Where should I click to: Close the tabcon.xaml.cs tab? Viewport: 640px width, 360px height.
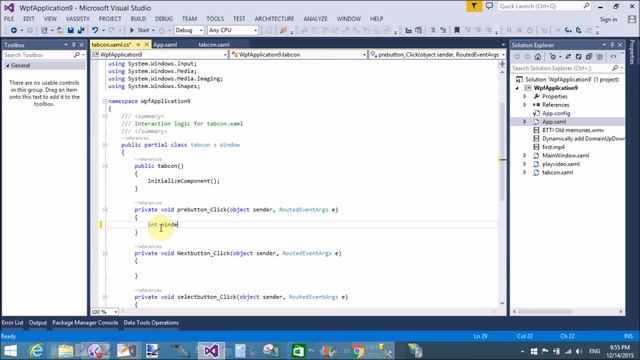pos(147,44)
